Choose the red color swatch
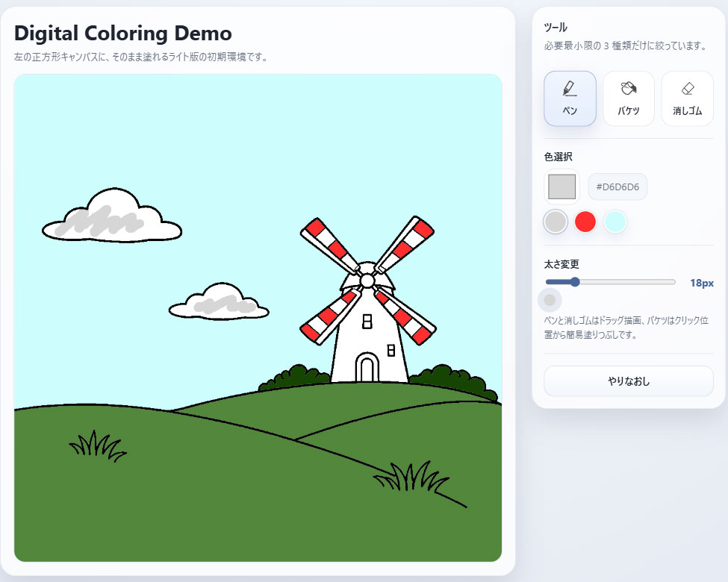The width and height of the screenshot is (728, 582). [585, 222]
